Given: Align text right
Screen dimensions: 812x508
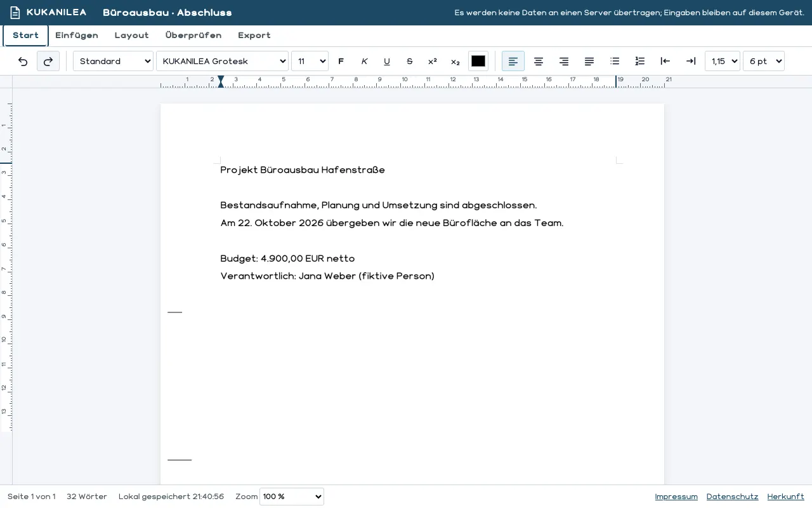Looking at the screenshot, I should pyautogui.click(x=564, y=61).
